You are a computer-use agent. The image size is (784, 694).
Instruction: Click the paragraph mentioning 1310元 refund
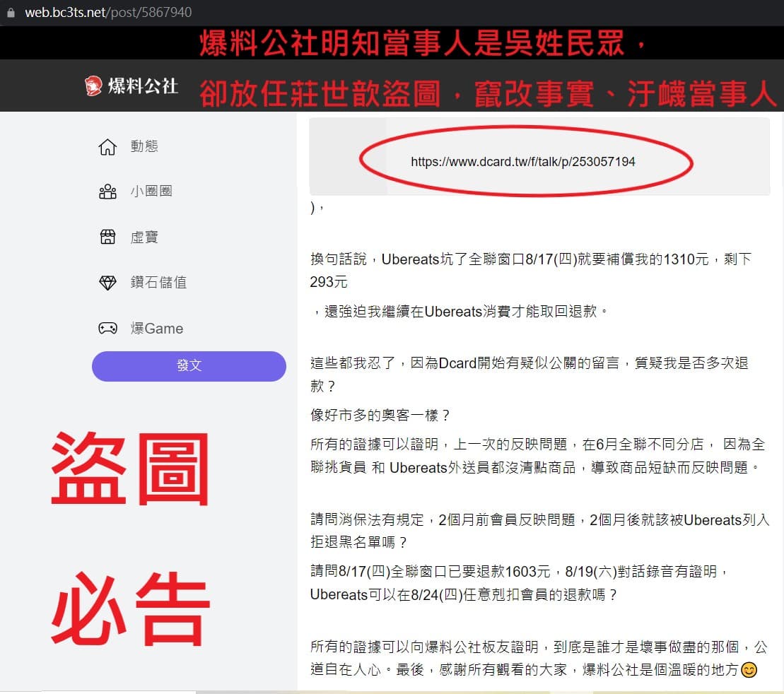[x=530, y=271]
